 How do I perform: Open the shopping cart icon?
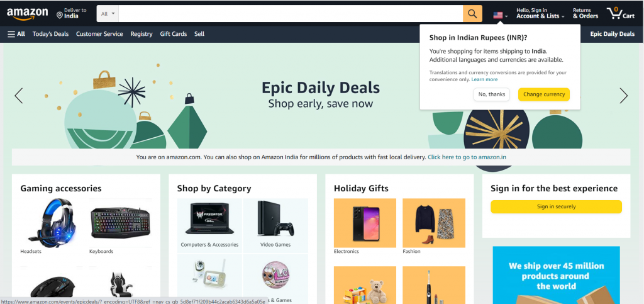pyautogui.click(x=621, y=14)
